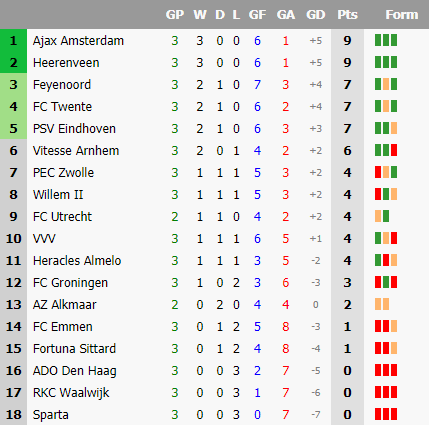Select the rank 5 light-green position cell
Viewport: 429px width, 425px height.
[x=13, y=128]
